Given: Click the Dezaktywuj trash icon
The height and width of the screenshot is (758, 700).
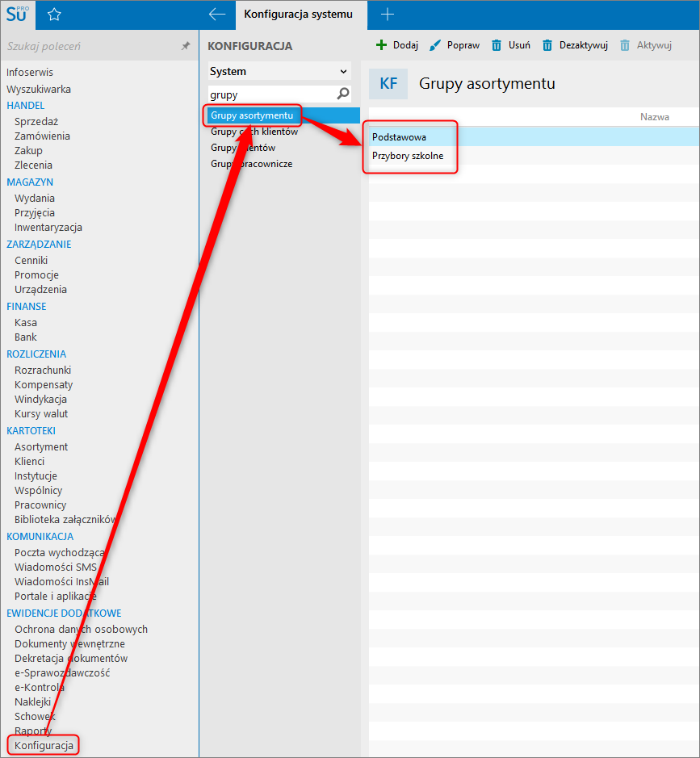Looking at the screenshot, I should tap(547, 45).
